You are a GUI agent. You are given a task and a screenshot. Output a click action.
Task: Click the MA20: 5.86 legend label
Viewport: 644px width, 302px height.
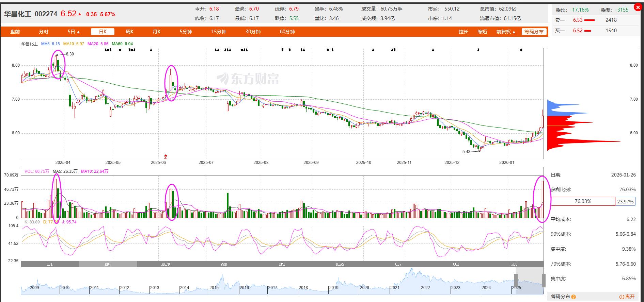click(x=98, y=44)
